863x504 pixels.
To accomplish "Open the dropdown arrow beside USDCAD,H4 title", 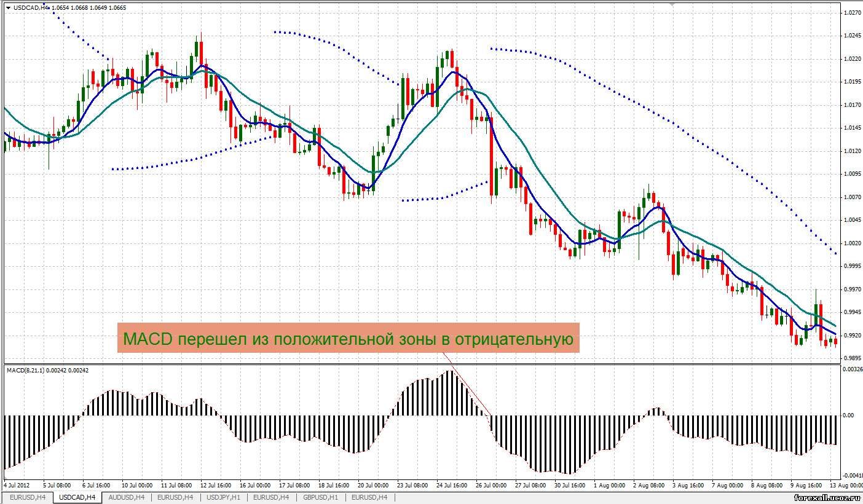I will [x=7, y=7].
